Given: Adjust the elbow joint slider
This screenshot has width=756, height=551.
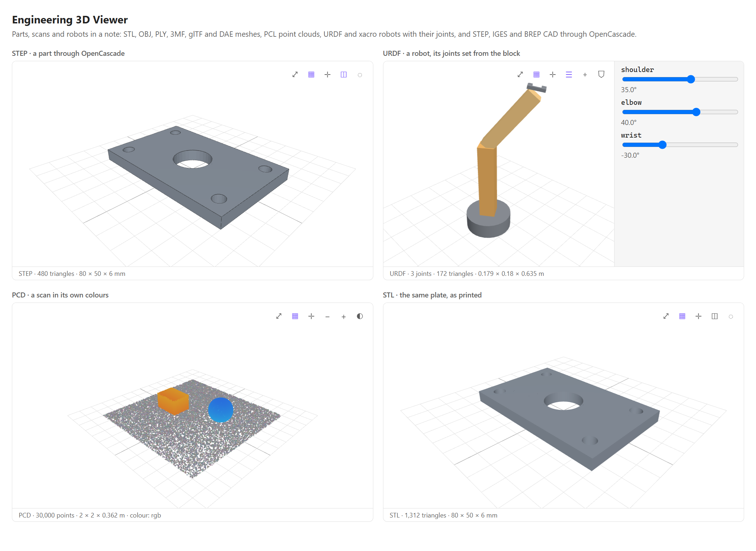Looking at the screenshot, I should click(x=680, y=112).
